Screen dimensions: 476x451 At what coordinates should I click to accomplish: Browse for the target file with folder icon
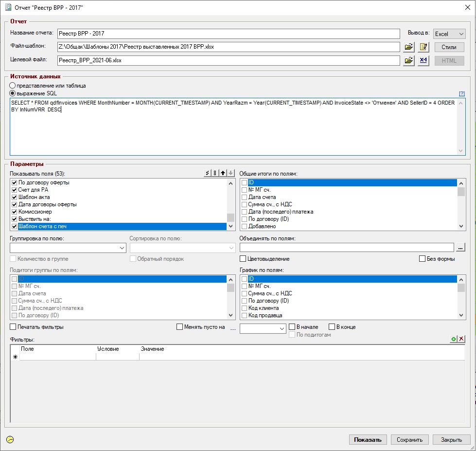tap(409, 60)
